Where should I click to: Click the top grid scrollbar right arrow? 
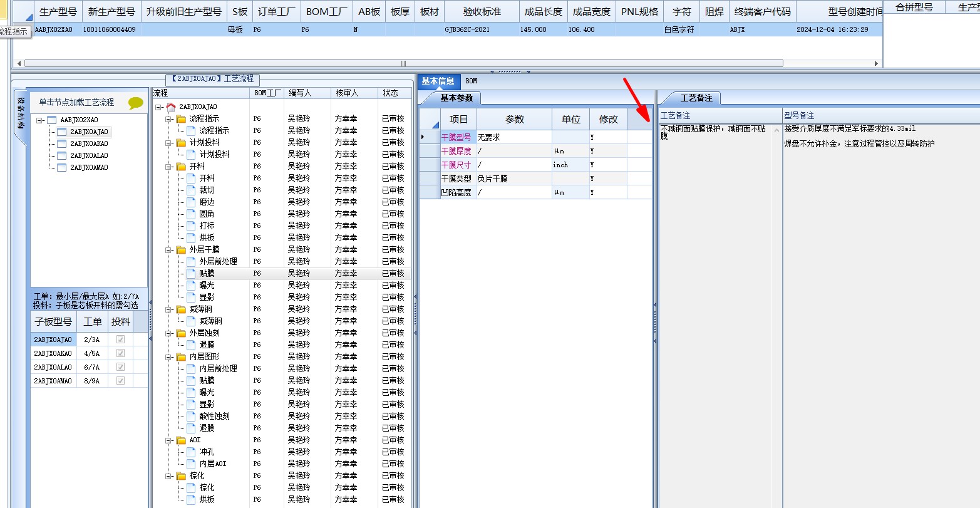click(x=877, y=63)
